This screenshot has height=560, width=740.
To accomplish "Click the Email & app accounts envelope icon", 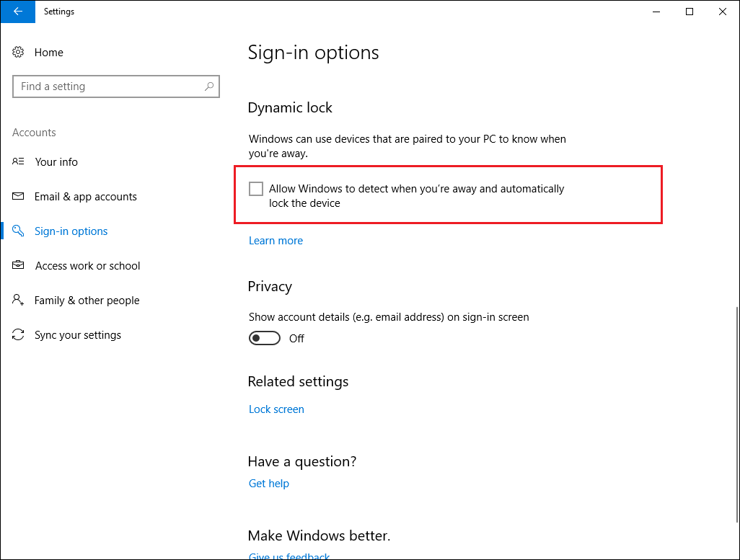I will 18,196.
